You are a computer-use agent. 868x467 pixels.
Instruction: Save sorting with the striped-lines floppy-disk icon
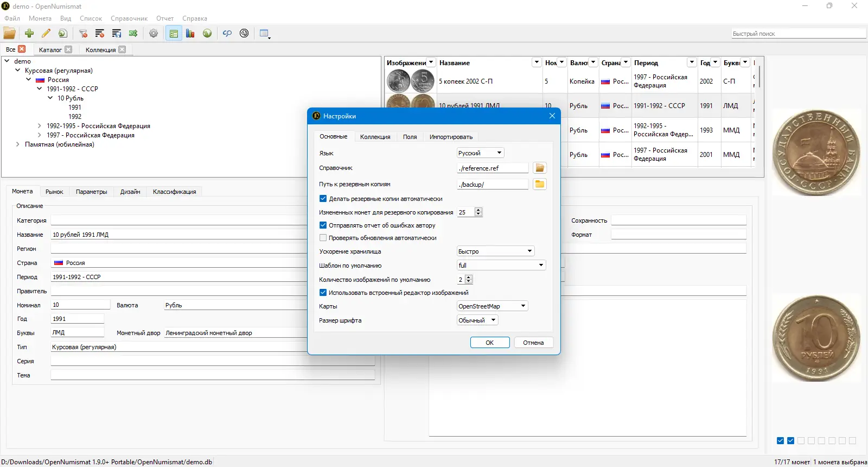(x=117, y=34)
